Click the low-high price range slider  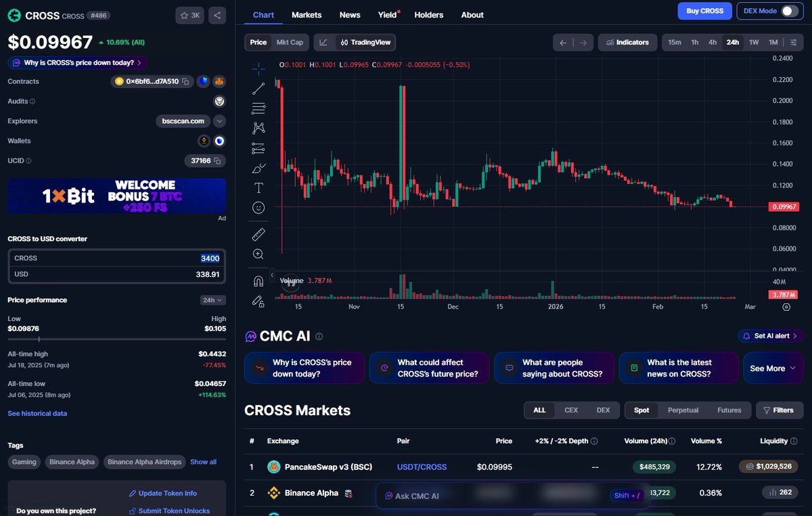(117, 339)
